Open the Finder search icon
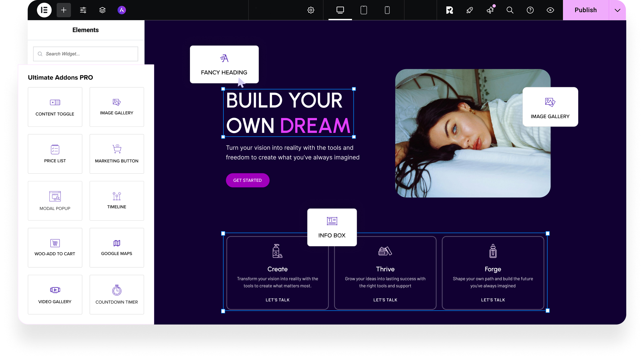644x360 pixels. 510,10
